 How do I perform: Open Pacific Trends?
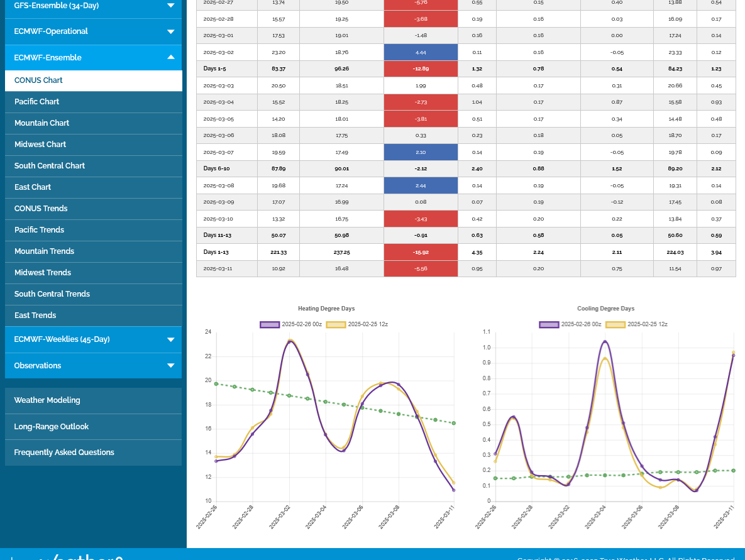[x=93, y=230]
